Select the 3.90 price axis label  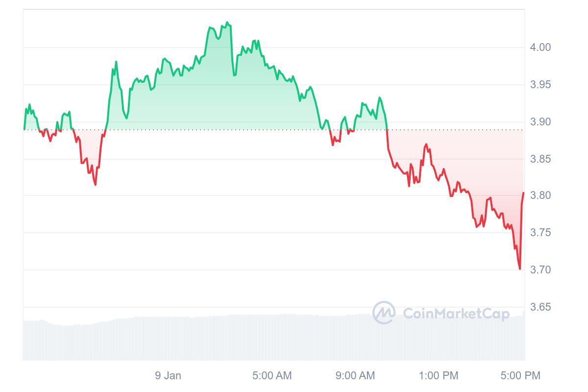541,122
